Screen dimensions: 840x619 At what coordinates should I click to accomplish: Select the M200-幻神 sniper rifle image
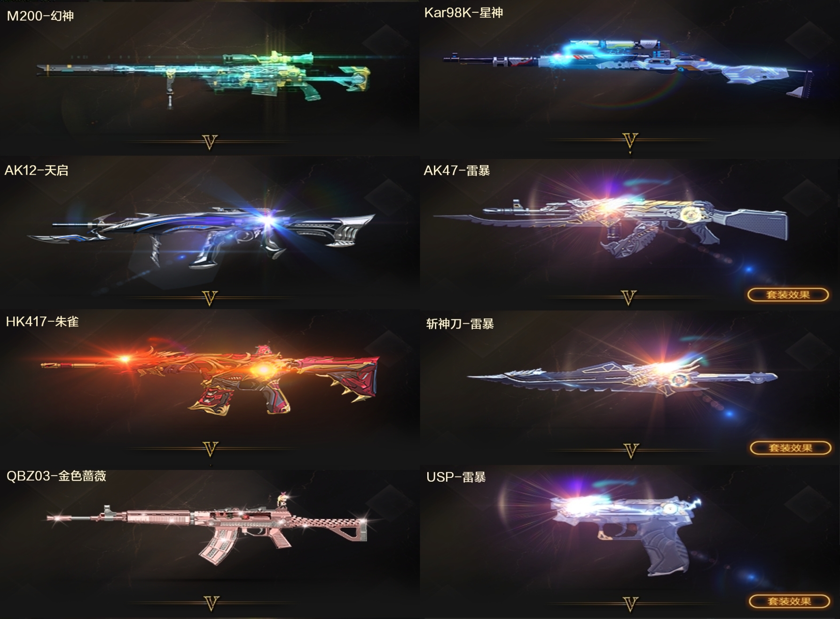(x=203, y=78)
